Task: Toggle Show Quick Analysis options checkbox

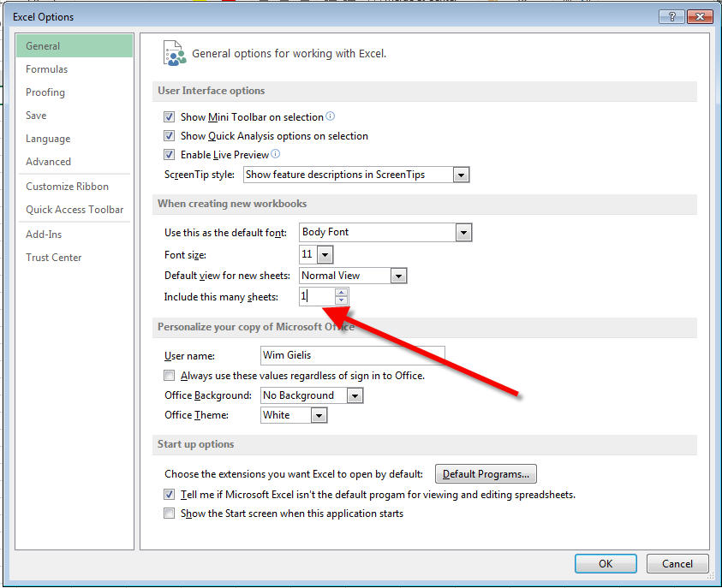Action: tap(169, 136)
